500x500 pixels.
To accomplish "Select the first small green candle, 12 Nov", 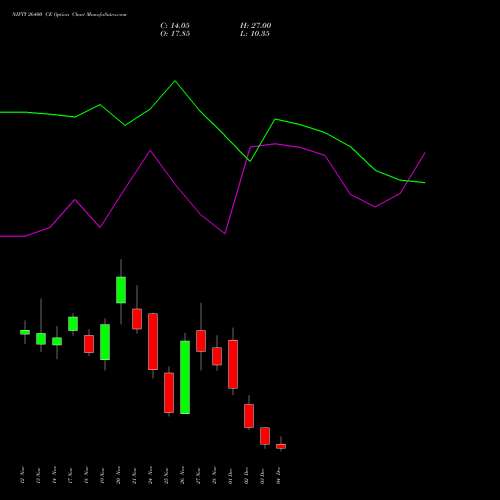I will point(25,332).
